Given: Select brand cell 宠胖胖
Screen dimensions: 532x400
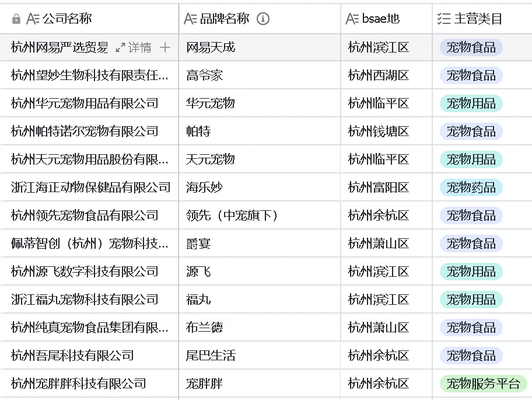Looking at the screenshot, I should click(x=260, y=384).
